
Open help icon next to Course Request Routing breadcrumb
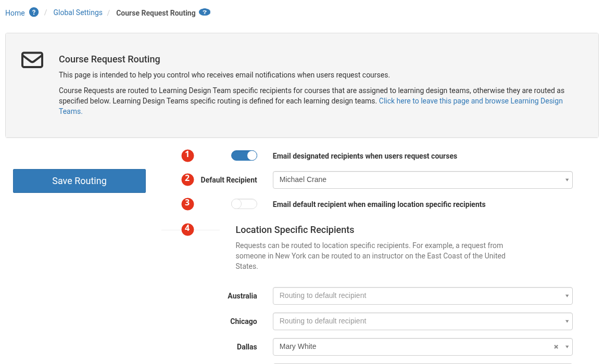[205, 12]
